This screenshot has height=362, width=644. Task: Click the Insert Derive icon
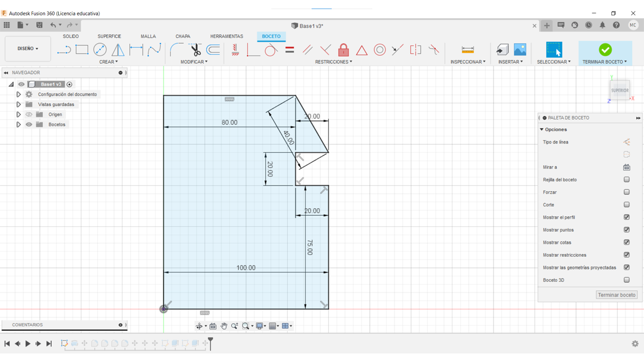coord(502,49)
